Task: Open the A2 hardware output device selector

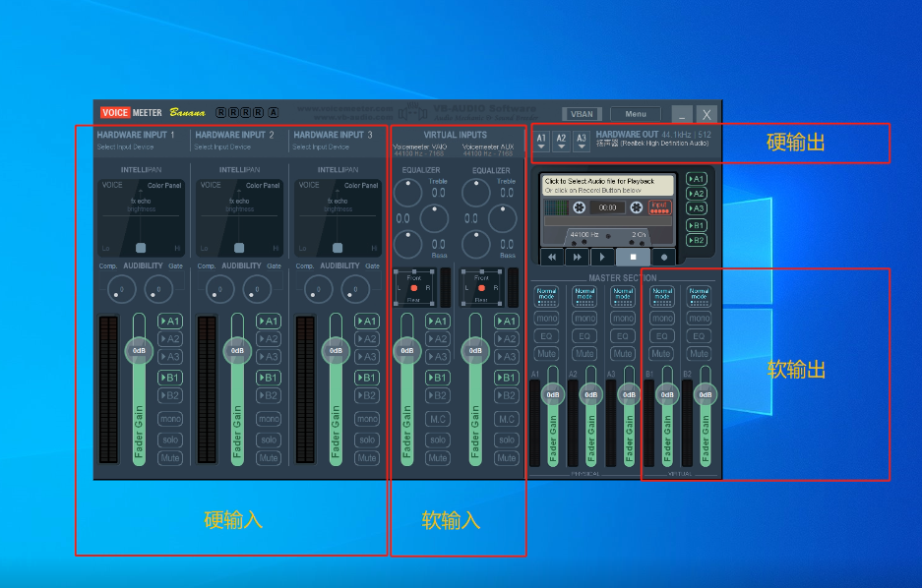Action: coord(562,141)
